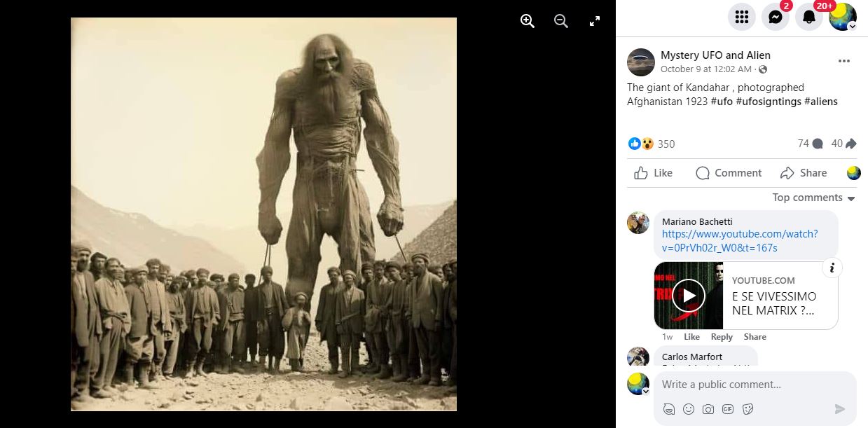
Task: Zoom out of the photo
Action: click(x=561, y=21)
